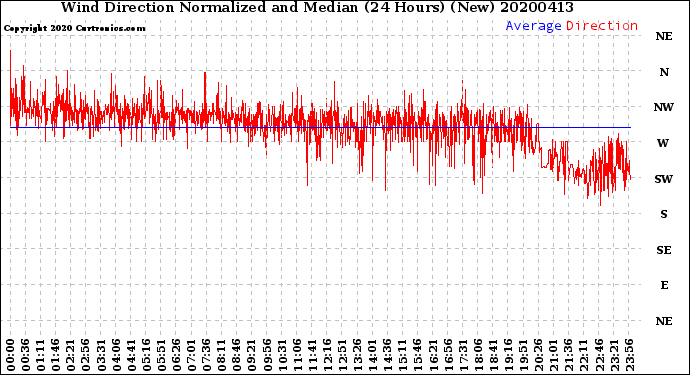Select the '01:46' time tick label
The height and width of the screenshot is (375, 690).
click(x=56, y=356)
